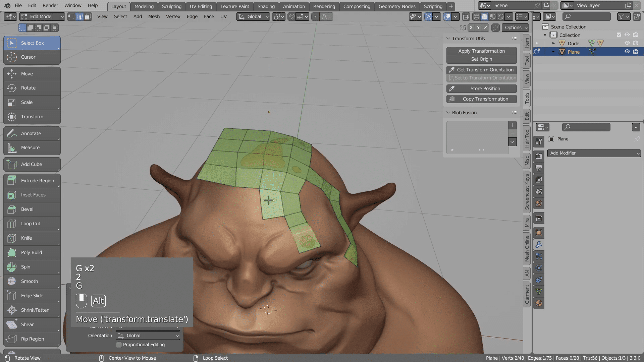Enable the Proportional Editing checkbox

click(119, 345)
